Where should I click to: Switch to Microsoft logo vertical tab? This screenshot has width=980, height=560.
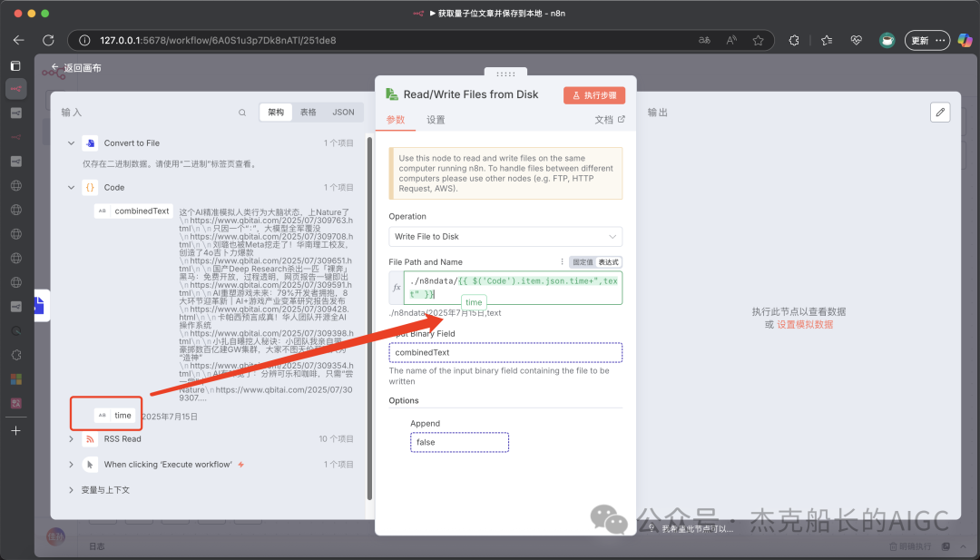click(16, 379)
